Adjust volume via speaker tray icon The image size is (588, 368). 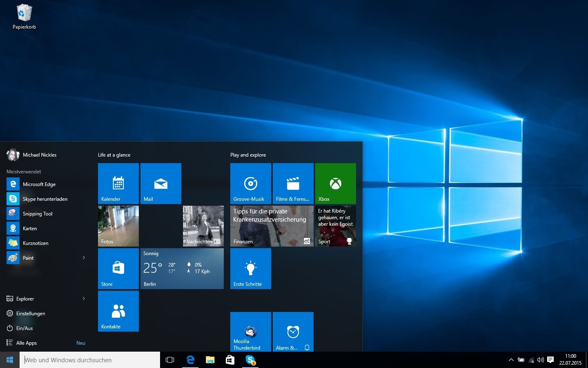click(x=541, y=360)
